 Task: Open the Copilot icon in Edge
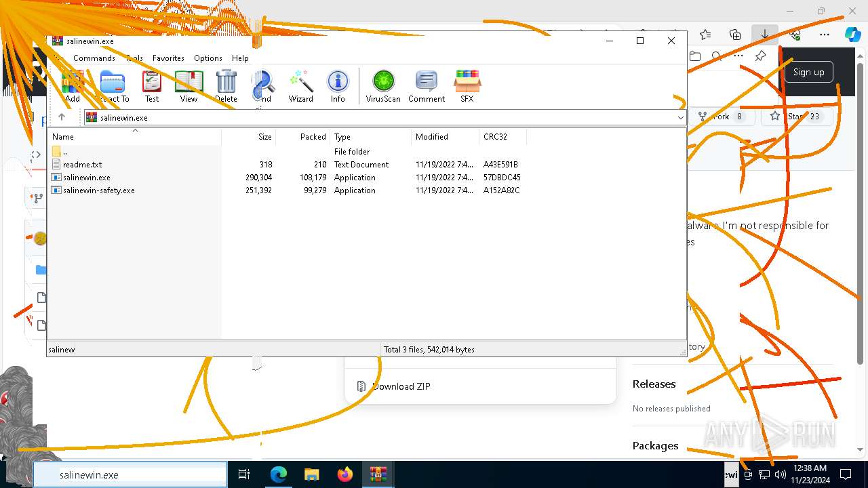[852, 34]
